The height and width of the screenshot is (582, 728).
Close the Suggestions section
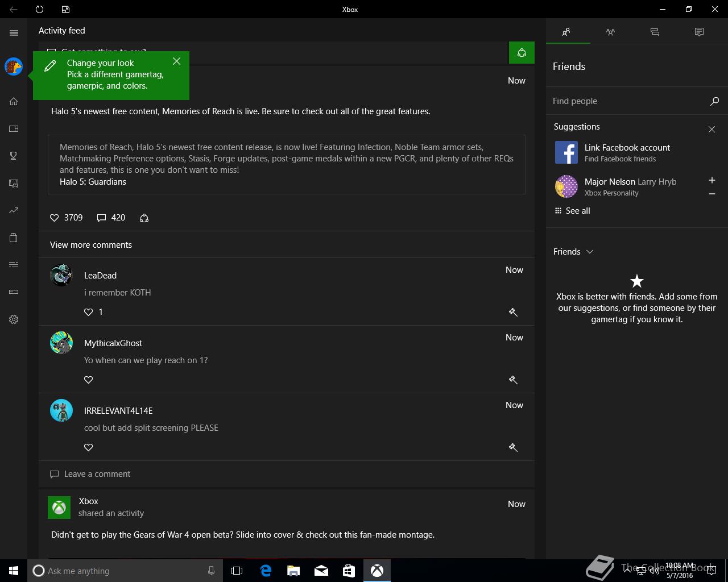(x=712, y=130)
